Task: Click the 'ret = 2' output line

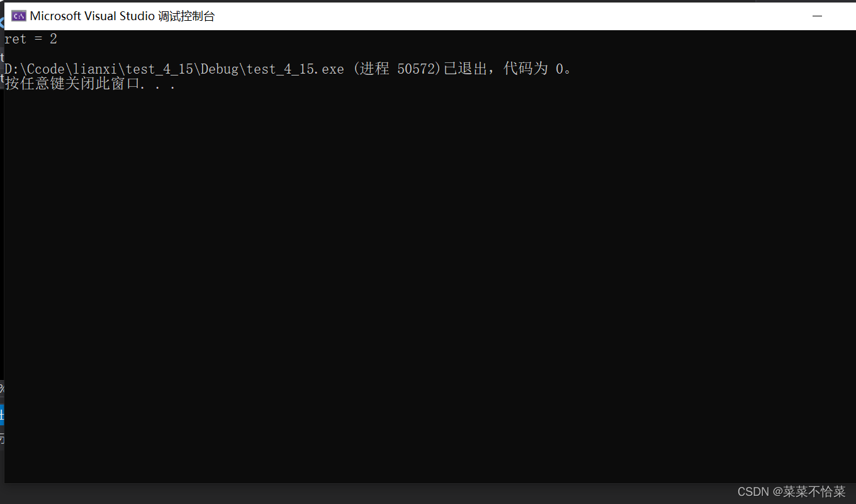Action: (31, 39)
